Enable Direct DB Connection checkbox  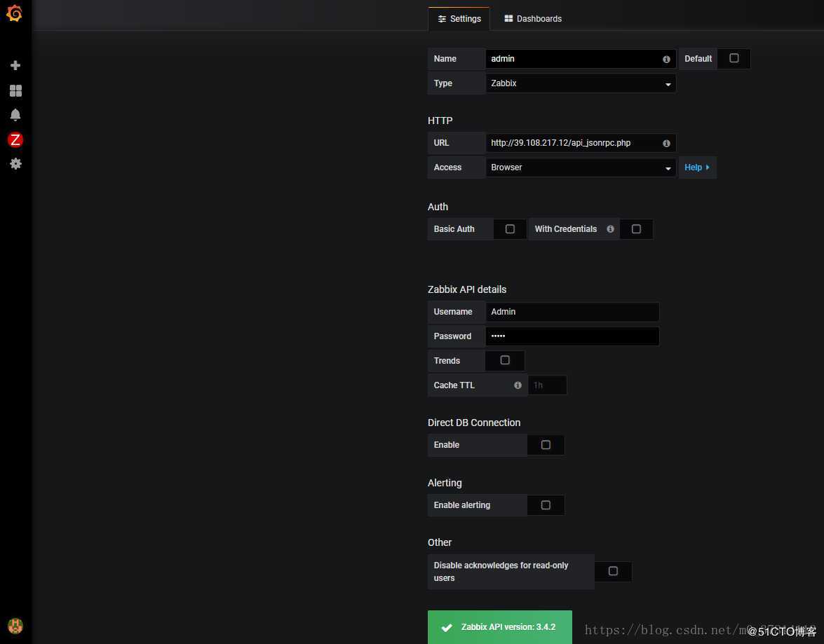[x=546, y=445]
